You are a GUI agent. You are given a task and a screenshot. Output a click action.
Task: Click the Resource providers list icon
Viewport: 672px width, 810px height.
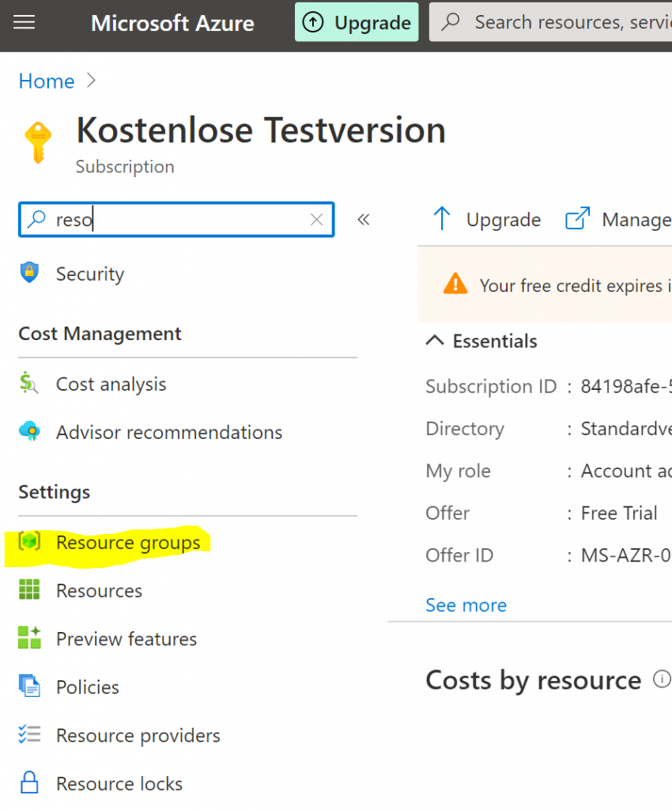click(29, 734)
